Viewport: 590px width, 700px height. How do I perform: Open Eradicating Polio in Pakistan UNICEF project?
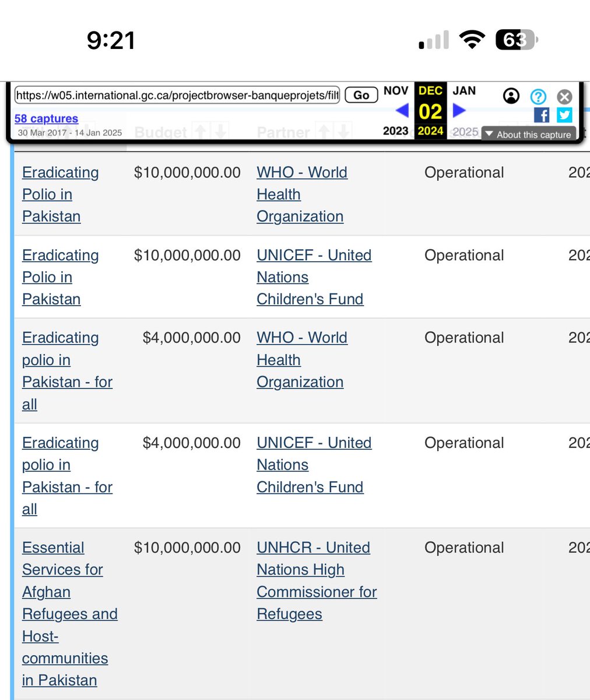tap(61, 277)
